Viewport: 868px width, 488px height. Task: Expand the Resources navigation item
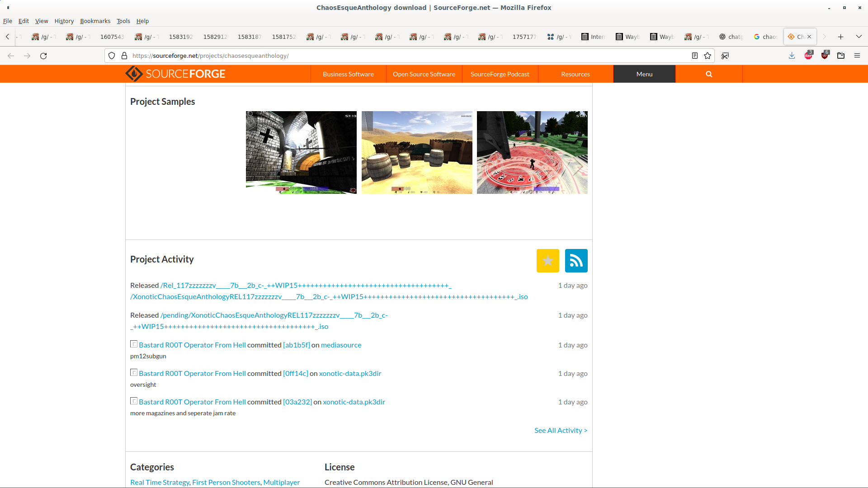pyautogui.click(x=575, y=74)
